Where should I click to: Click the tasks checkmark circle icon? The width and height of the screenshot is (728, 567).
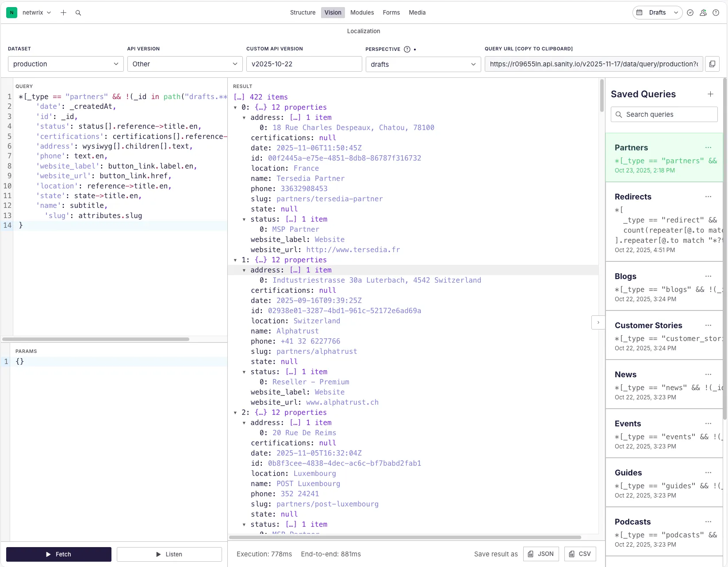[690, 13]
